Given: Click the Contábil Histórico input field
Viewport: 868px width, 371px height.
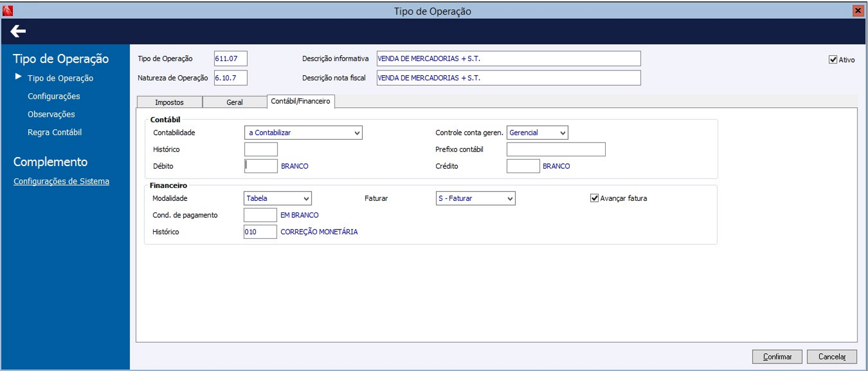Looking at the screenshot, I should tap(261, 149).
